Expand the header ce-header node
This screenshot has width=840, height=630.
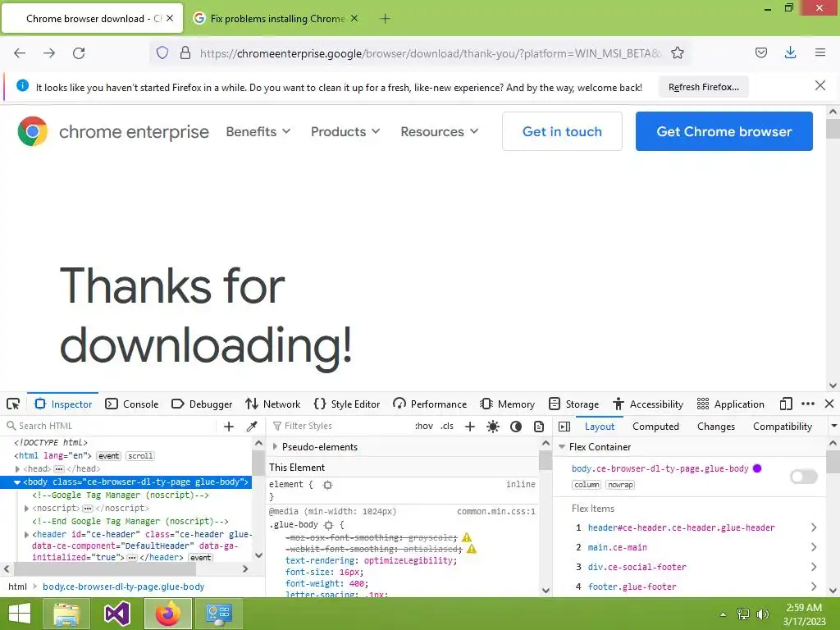tap(27, 535)
